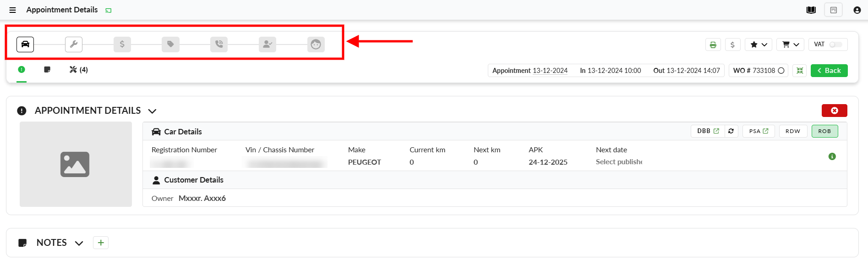Open the customer approval workflow step
Screen dimensions: 868x261
tap(267, 44)
